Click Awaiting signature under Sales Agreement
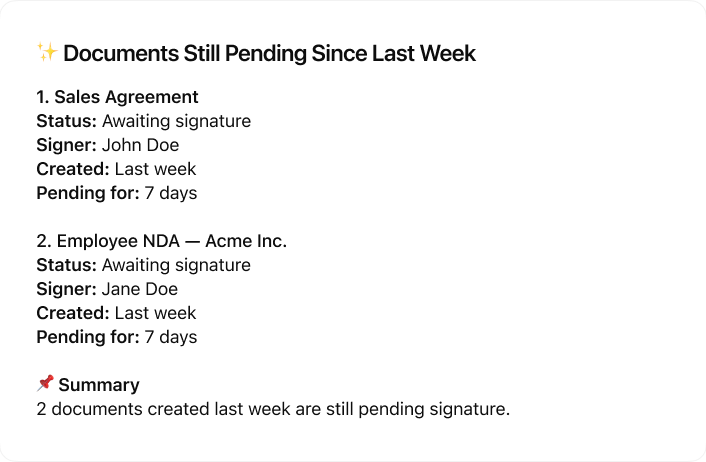This screenshot has height=462, width=706. click(177, 121)
